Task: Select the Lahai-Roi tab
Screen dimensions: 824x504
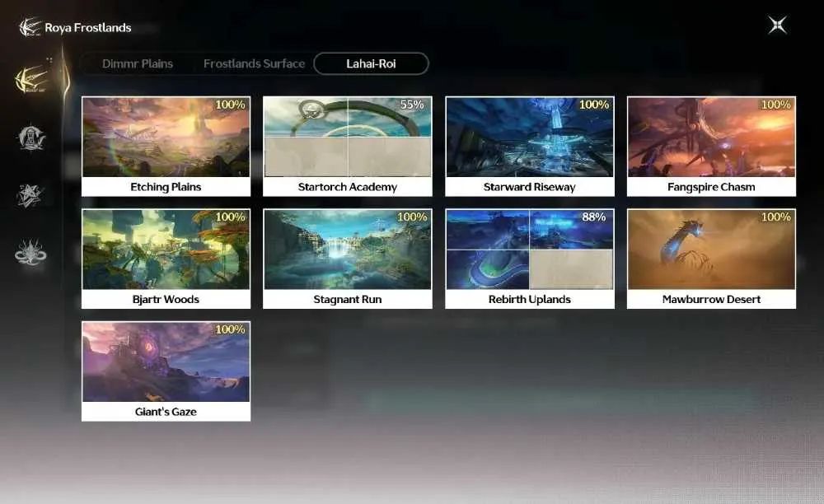Action: (x=371, y=63)
